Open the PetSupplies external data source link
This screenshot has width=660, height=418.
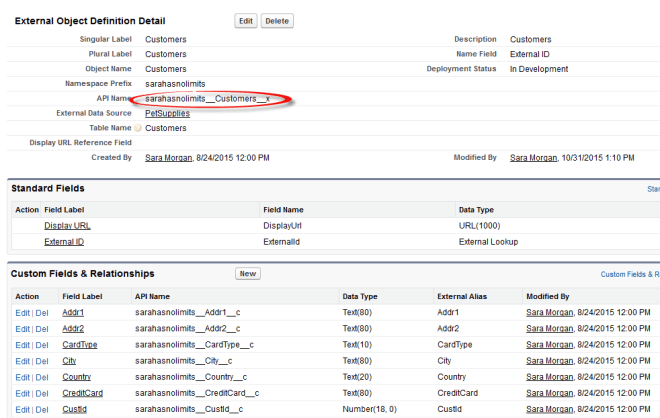pos(168,113)
